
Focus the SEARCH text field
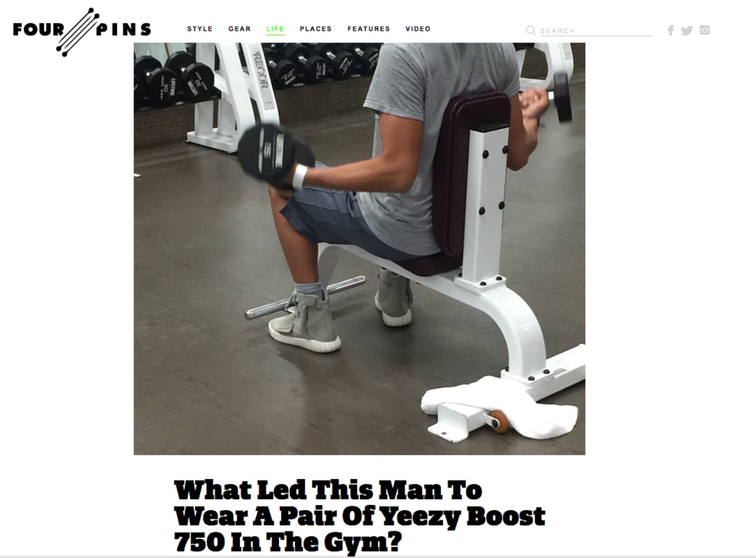595,30
